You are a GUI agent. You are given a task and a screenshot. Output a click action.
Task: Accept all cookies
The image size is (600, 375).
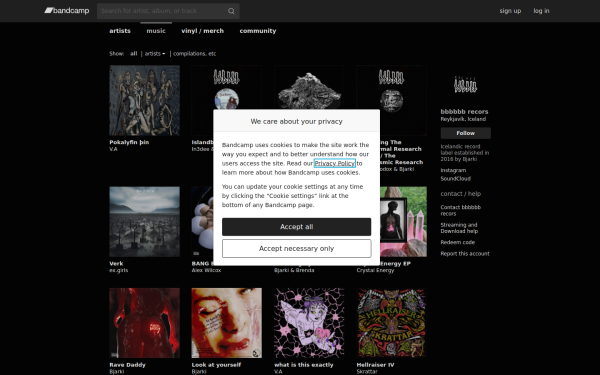click(297, 227)
